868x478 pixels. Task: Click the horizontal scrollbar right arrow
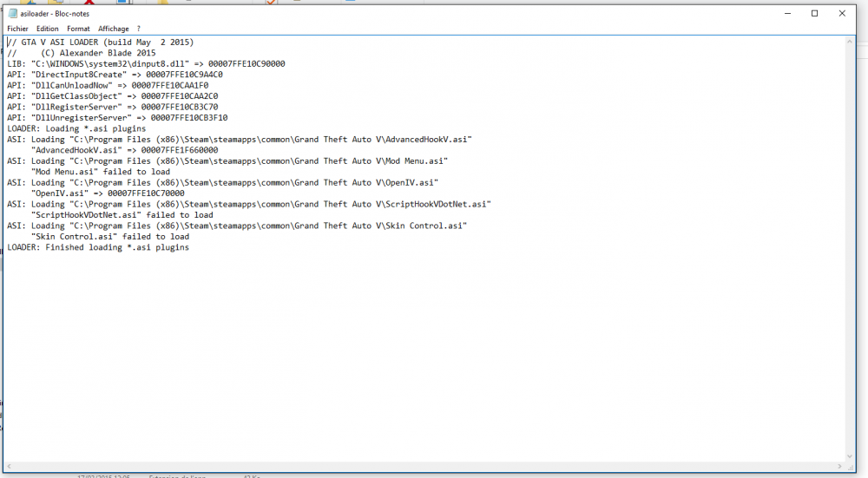click(x=839, y=467)
